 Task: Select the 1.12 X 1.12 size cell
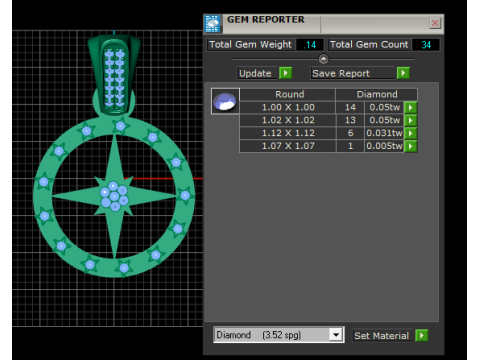tap(288, 133)
